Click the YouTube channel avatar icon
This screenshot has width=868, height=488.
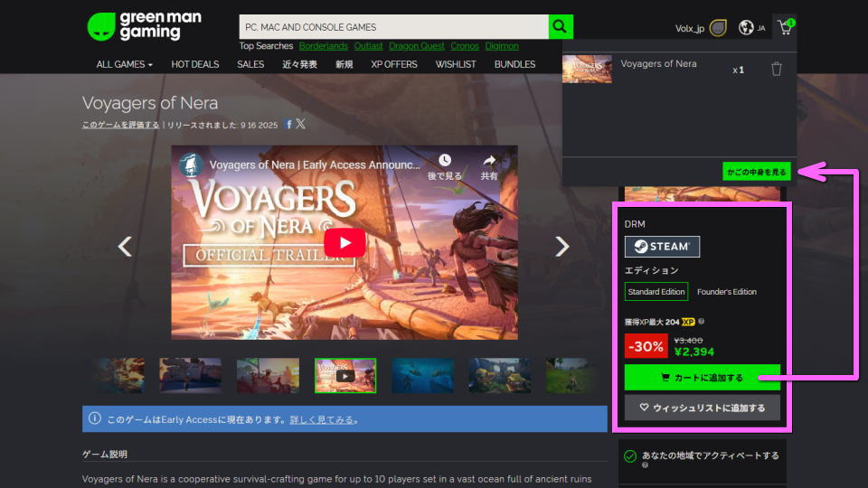pos(191,164)
